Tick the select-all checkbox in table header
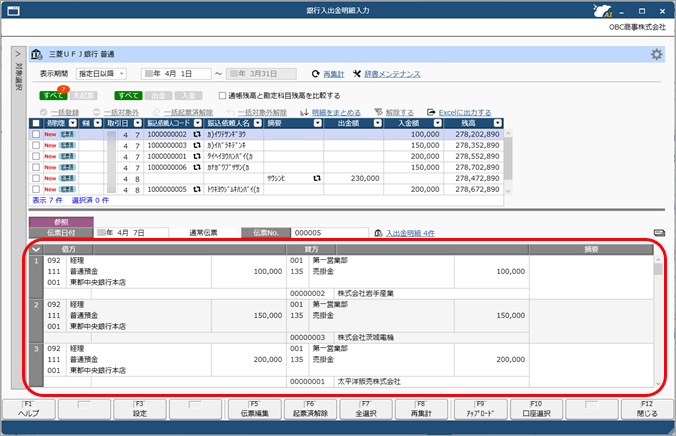This screenshot has width=676, height=436. coord(36,123)
